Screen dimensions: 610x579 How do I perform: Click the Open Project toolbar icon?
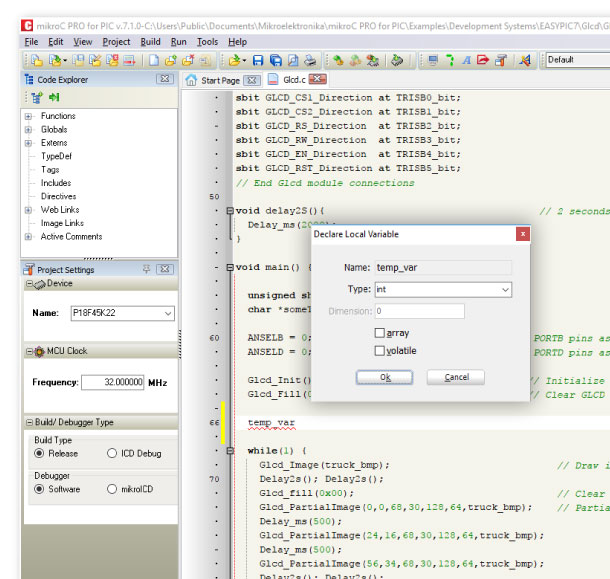[54, 60]
